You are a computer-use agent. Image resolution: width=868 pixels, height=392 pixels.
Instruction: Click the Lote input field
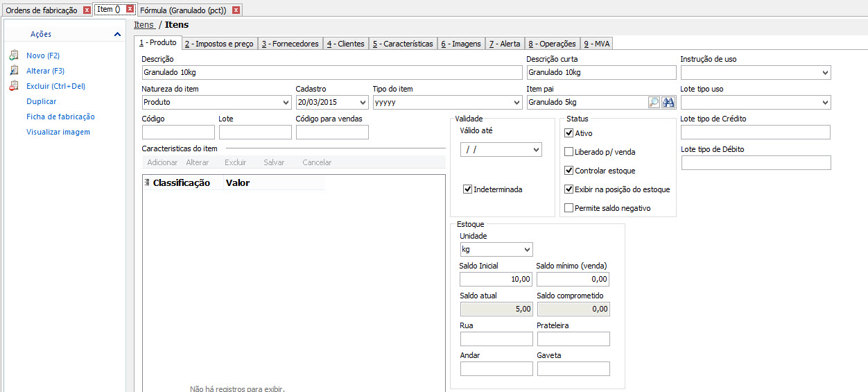pyautogui.click(x=255, y=132)
